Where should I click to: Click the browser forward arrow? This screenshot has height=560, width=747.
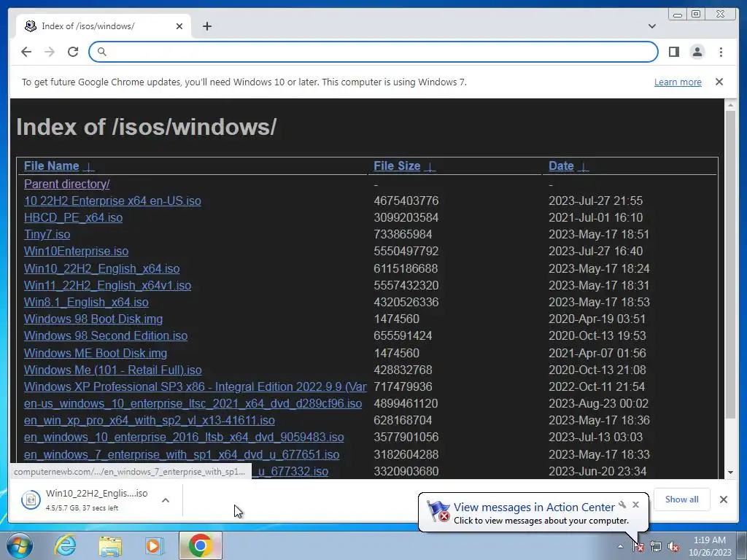point(50,52)
